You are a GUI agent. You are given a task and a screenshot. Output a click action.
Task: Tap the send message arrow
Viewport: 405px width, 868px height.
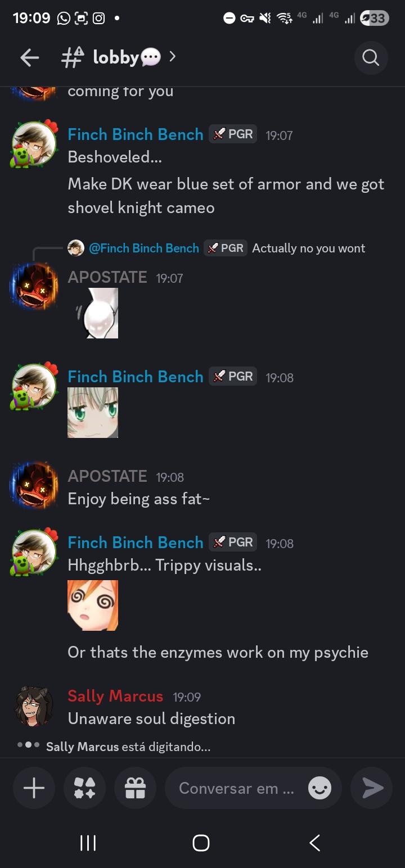pyautogui.click(x=371, y=788)
